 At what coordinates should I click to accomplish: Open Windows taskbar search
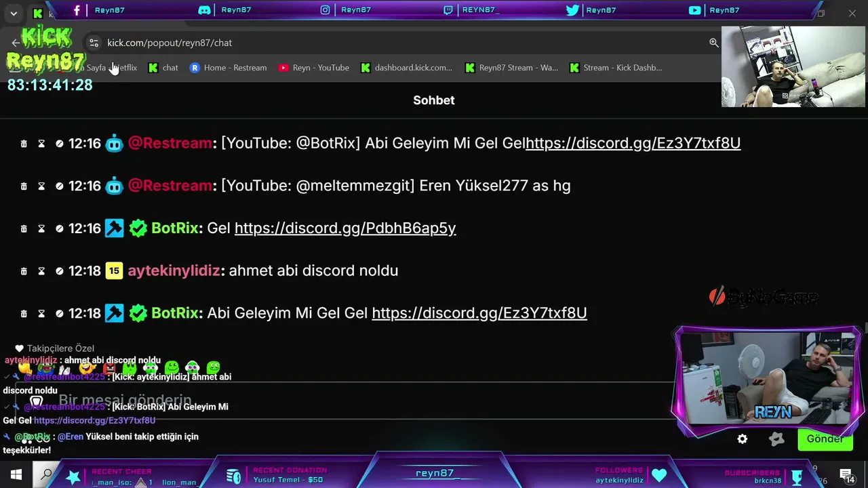coord(46,475)
